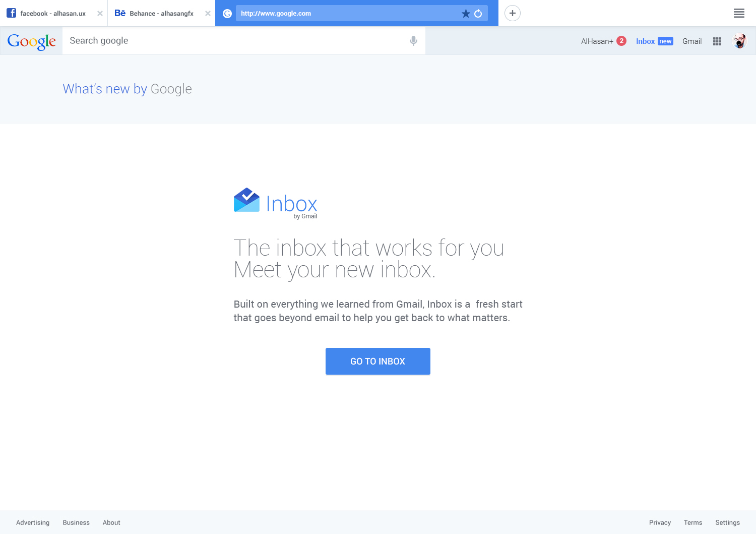Close the Behance - alhasangfx tab
756x534 pixels.
pyautogui.click(x=208, y=14)
